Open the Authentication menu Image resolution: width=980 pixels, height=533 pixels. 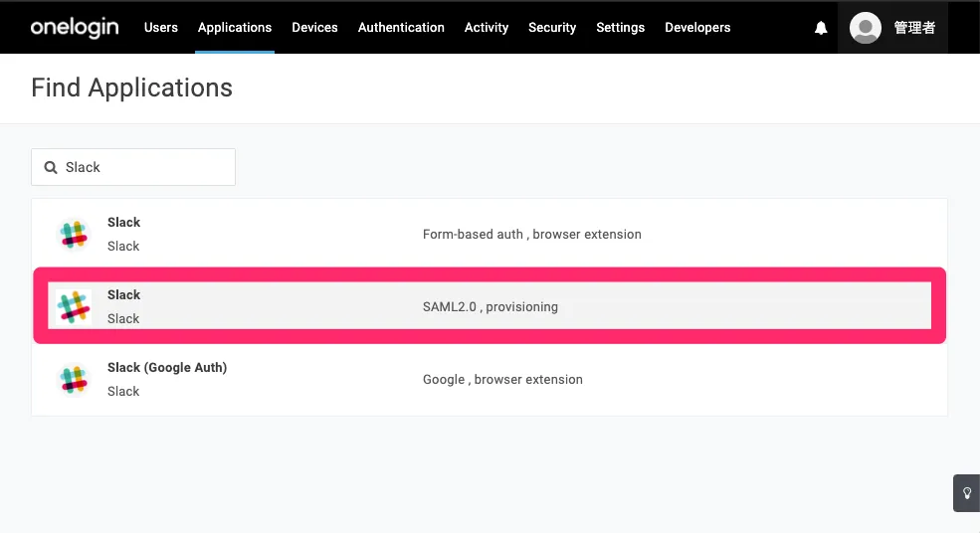(x=401, y=27)
